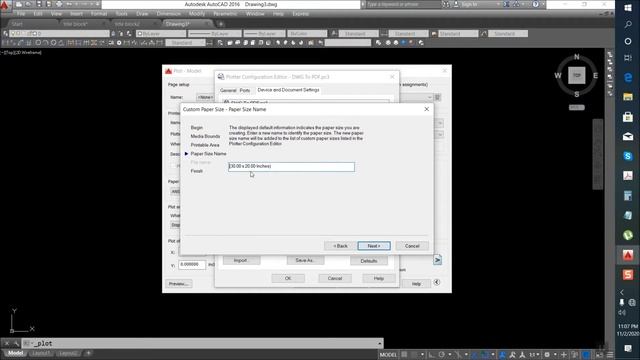Open the View menu

[x=56, y=14]
